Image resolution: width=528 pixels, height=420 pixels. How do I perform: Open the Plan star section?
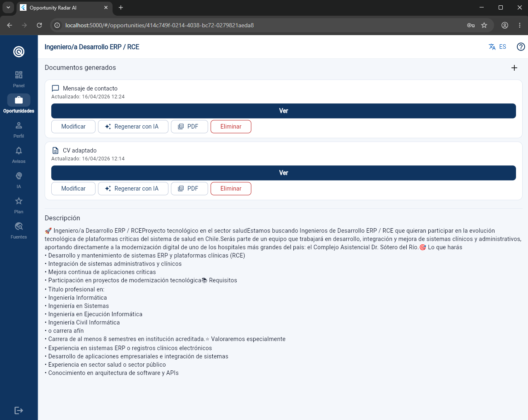click(19, 205)
